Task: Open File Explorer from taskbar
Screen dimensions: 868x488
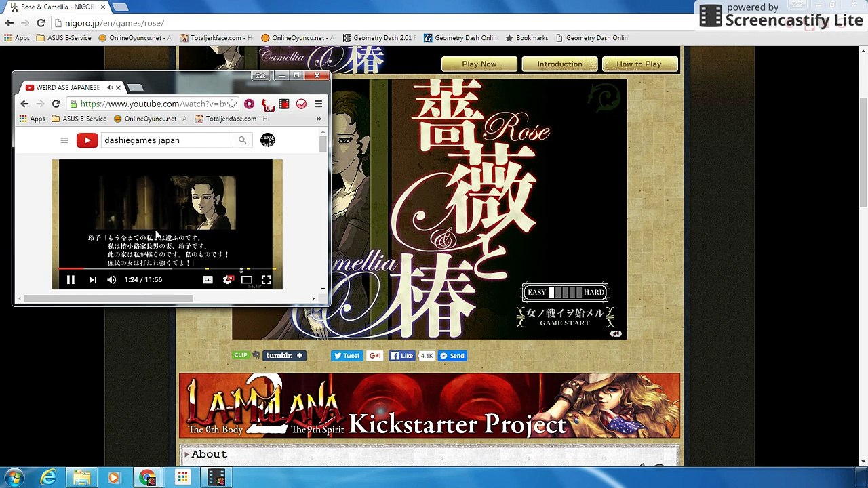Action: click(81, 478)
